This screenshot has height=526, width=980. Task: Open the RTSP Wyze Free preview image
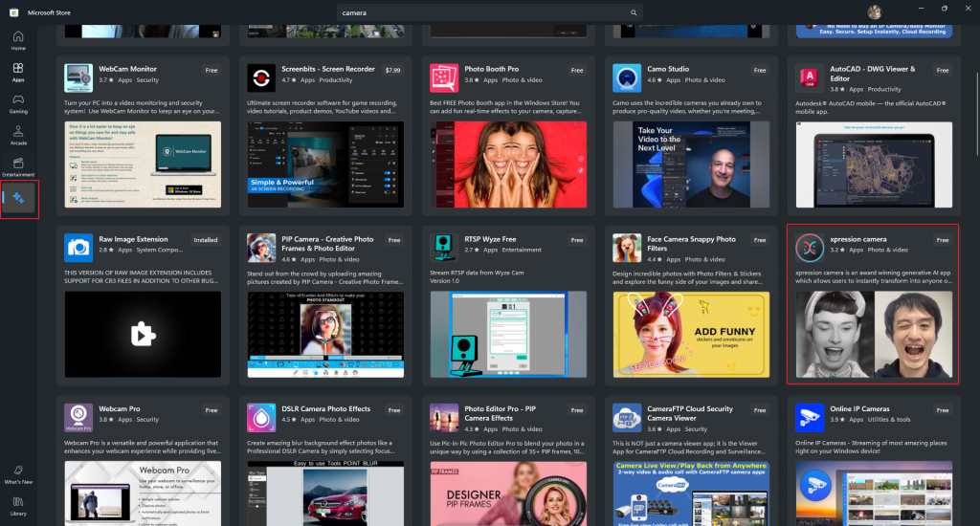[x=508, y=334]
